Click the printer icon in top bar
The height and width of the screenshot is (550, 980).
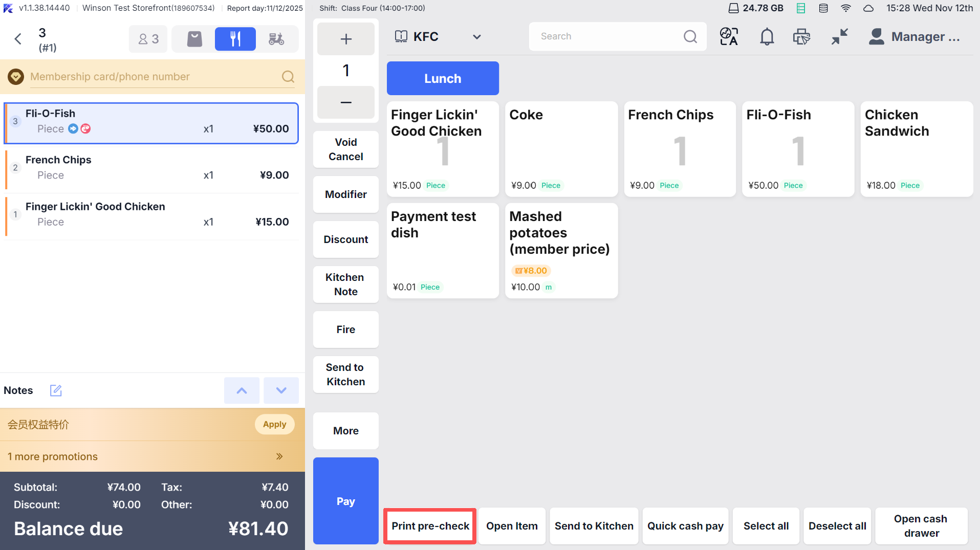coord(801,37)
